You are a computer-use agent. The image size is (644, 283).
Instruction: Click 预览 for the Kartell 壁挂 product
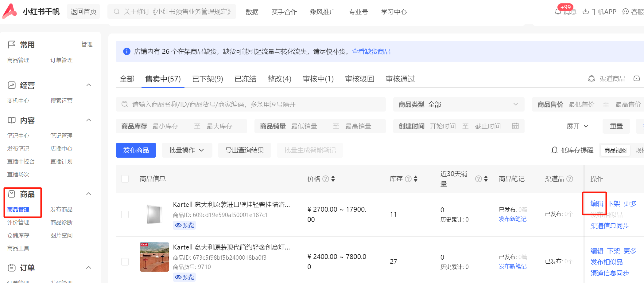coord(184,225)
